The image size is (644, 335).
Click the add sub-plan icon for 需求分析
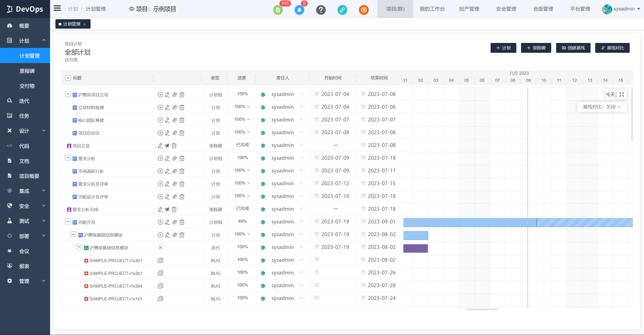tap(160, 158)
